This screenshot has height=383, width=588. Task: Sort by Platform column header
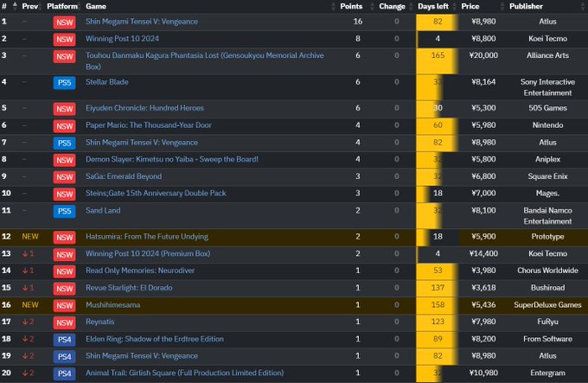coord(62,6)
